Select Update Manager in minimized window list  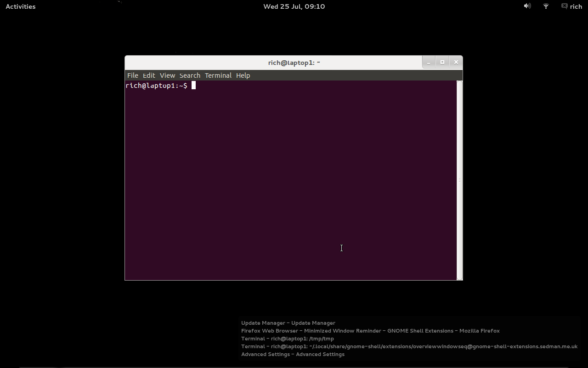pos(288,323)
